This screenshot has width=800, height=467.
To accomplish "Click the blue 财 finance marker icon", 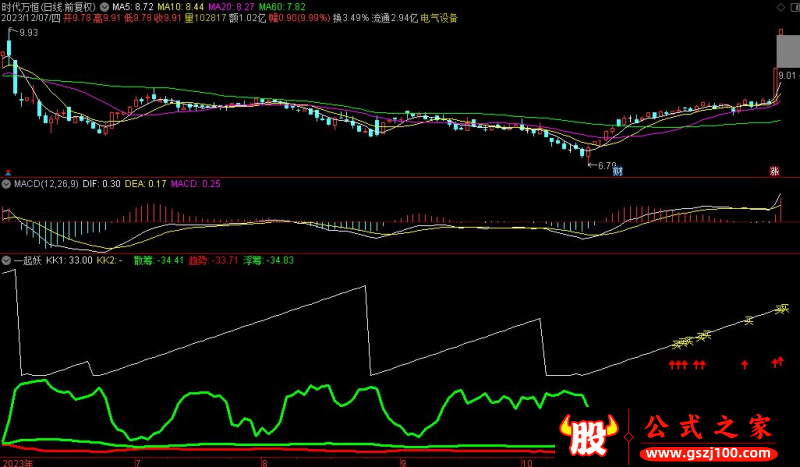I will click(617, 171).
